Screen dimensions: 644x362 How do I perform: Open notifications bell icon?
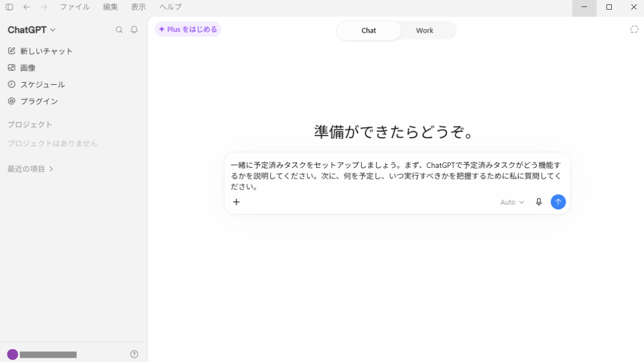coord(134,30)
